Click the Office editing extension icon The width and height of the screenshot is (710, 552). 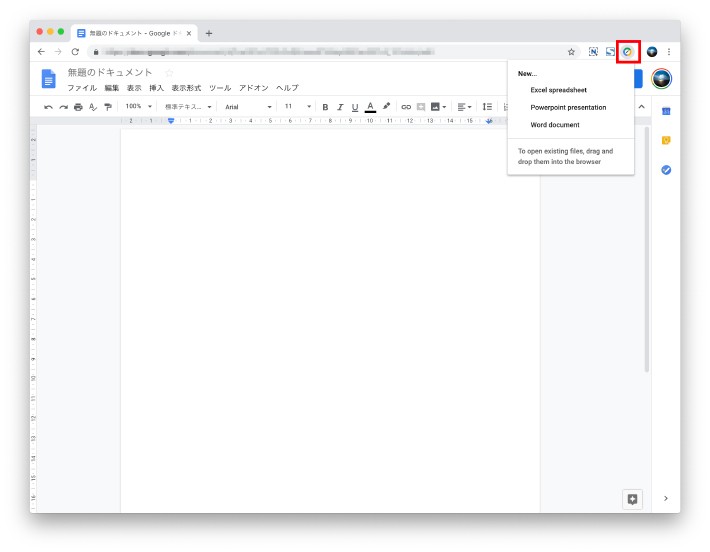(628, 52)
